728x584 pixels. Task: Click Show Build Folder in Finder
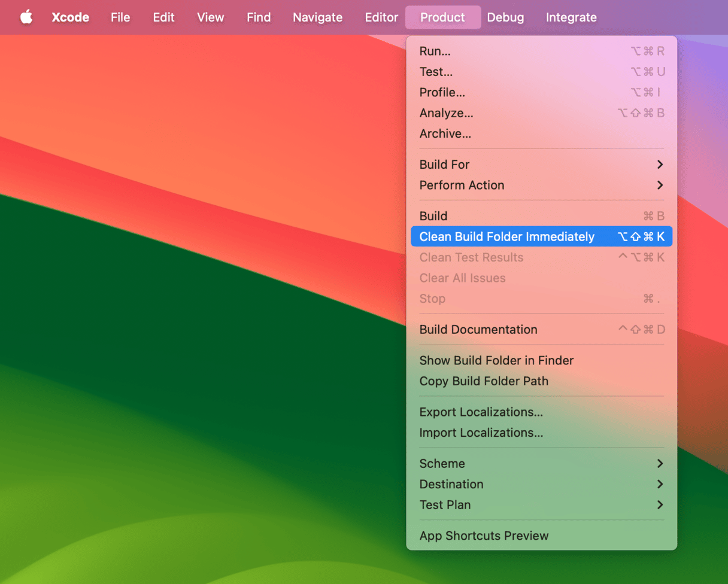(496, 361)
